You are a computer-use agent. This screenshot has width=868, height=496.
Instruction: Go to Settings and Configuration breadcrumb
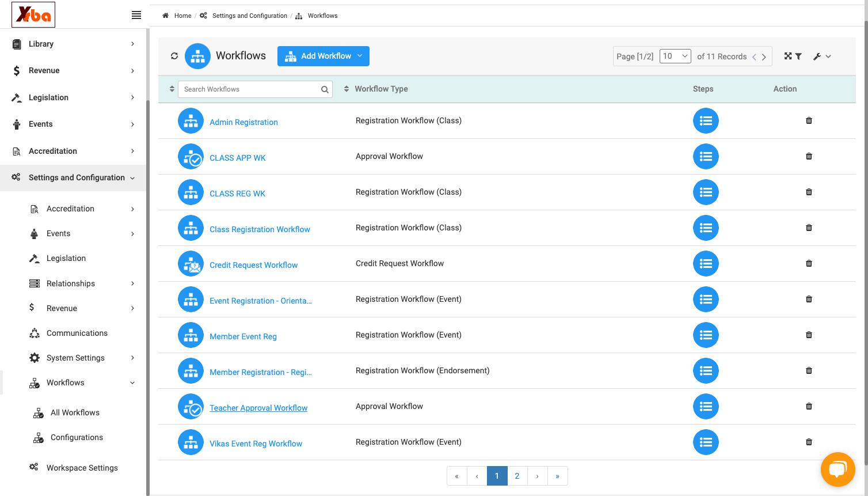pos(250,16)
